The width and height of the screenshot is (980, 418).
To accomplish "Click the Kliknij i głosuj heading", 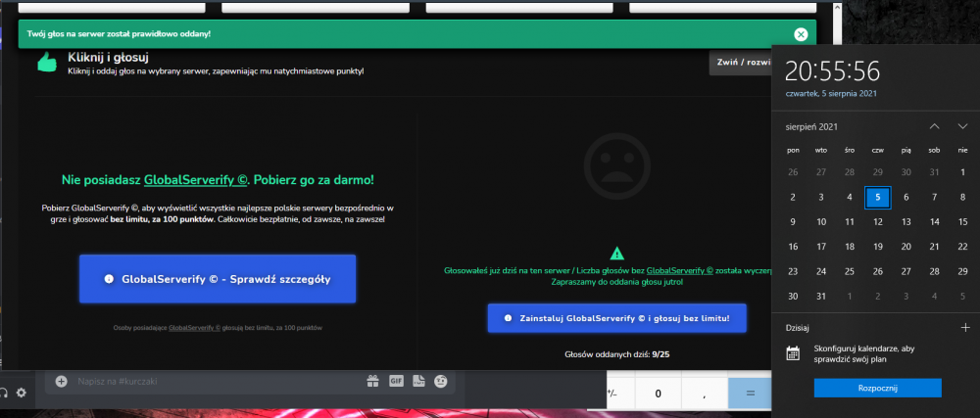I will (108, 58).
